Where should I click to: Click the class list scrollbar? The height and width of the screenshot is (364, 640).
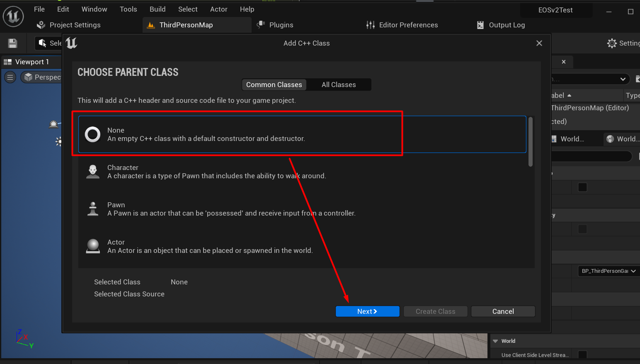531,142
